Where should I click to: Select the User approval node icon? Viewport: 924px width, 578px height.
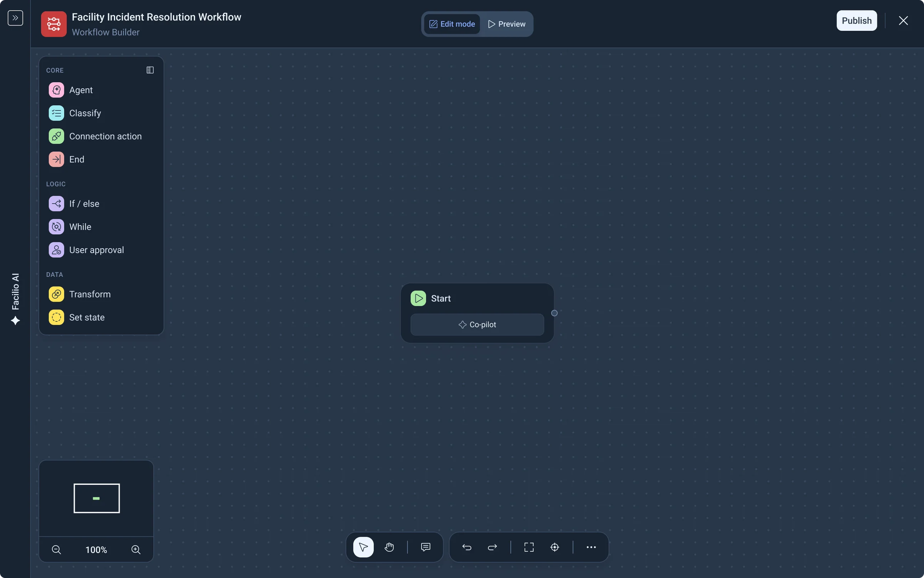pyautogui.click(x=57, y=250)
